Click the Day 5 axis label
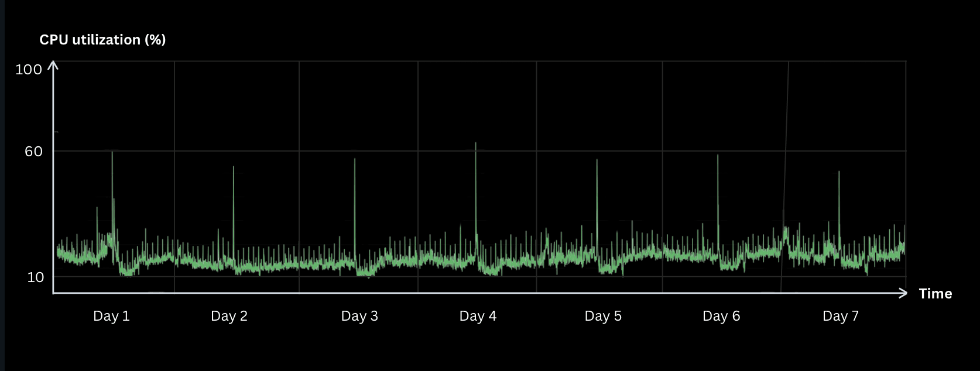 [x=603, y=316]
